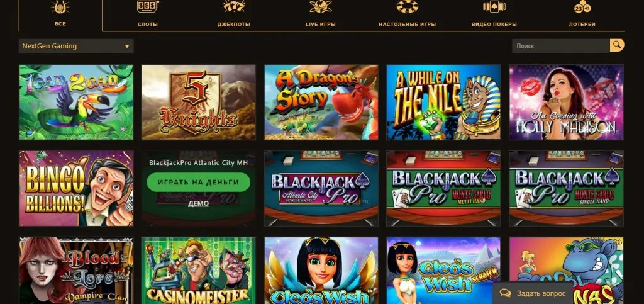Choose the 777 jackpots icon

pyautogui.click(x=234, y=6)
